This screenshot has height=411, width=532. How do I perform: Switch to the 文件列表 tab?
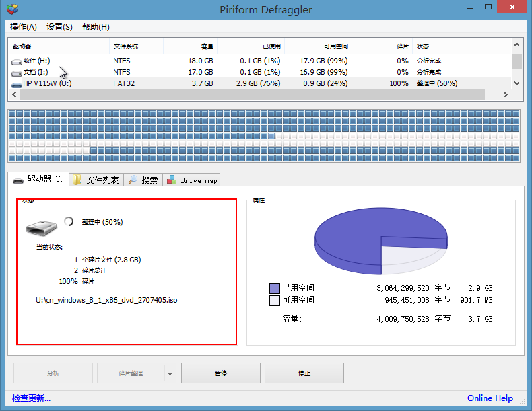pos(96,180)
